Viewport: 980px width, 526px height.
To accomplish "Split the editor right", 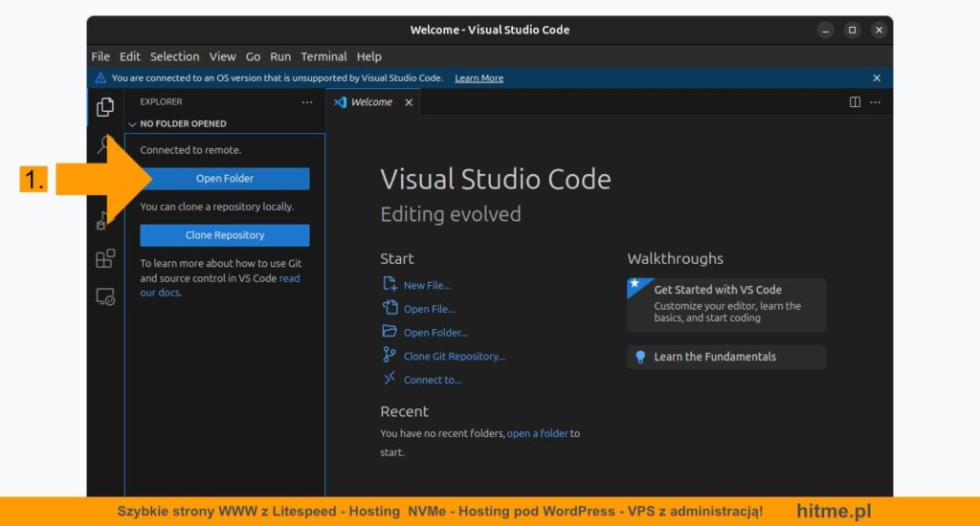I will coord(855,101).
